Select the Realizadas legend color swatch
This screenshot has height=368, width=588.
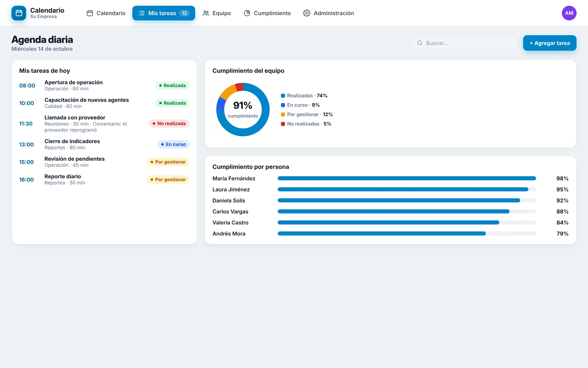pyautogui.click(x=283, y=96)
